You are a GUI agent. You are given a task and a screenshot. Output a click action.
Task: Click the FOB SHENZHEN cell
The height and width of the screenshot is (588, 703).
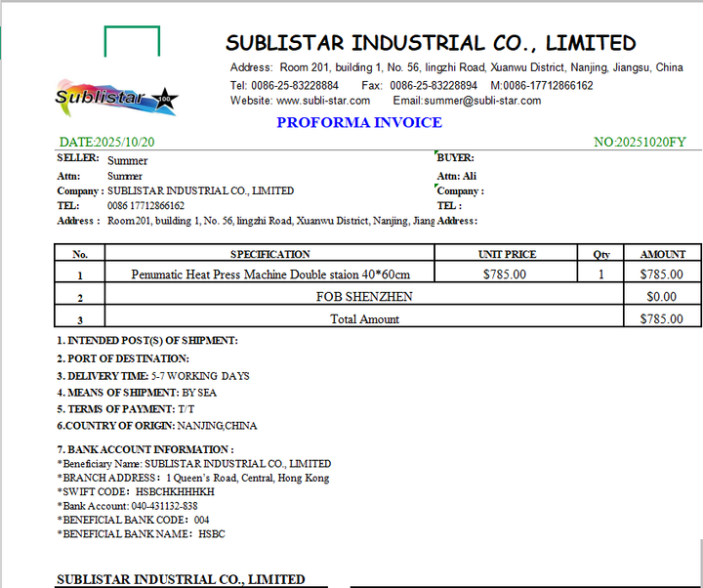point(363,296)
